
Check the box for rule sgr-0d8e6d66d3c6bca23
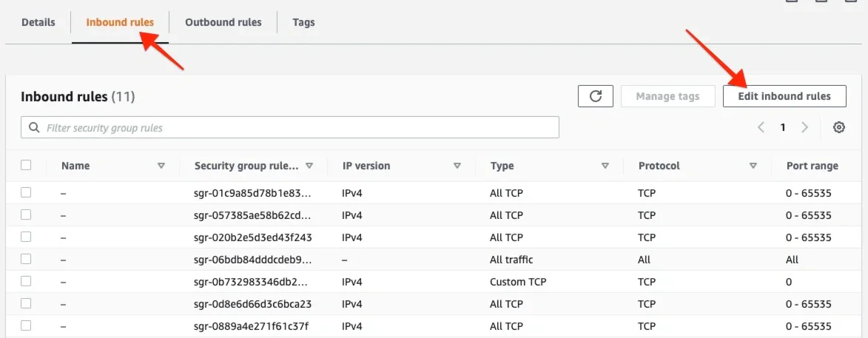26,303
